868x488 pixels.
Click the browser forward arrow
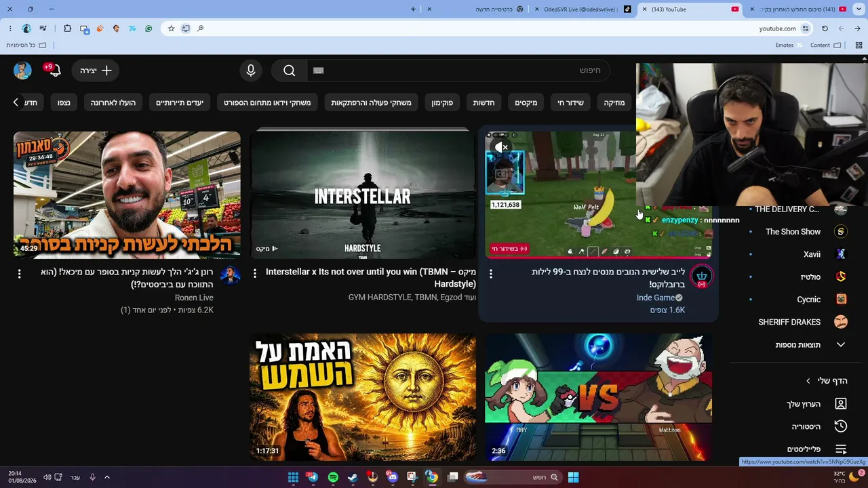click(x=841, y=28)
